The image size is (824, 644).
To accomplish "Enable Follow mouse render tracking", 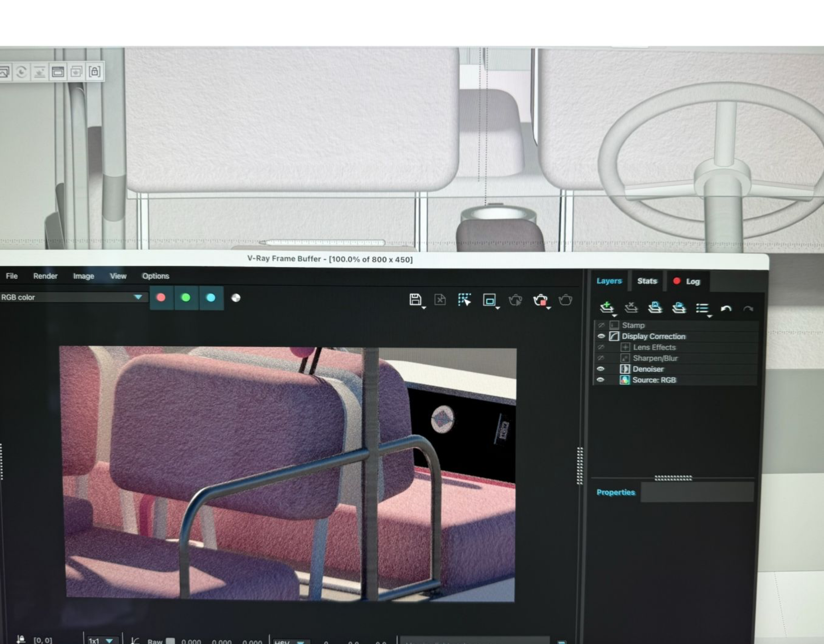I will [x=464, y=299].
